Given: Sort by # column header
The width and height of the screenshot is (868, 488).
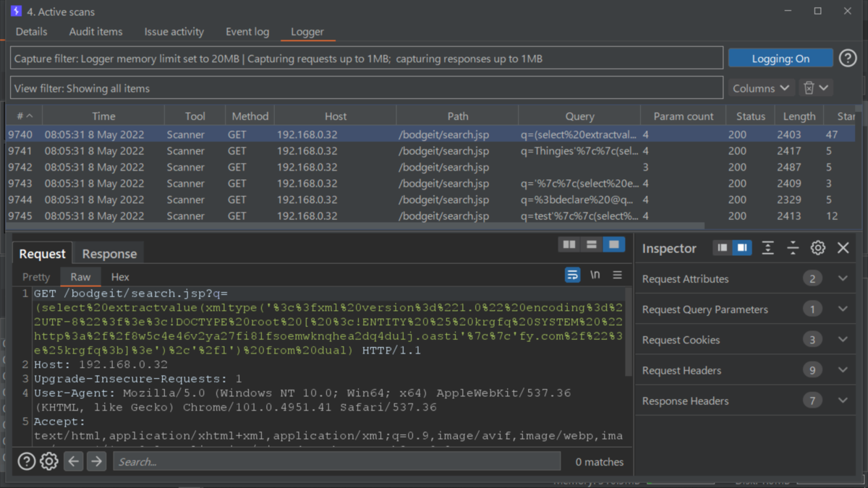Looking at the screenshot, I should [25, 116].
